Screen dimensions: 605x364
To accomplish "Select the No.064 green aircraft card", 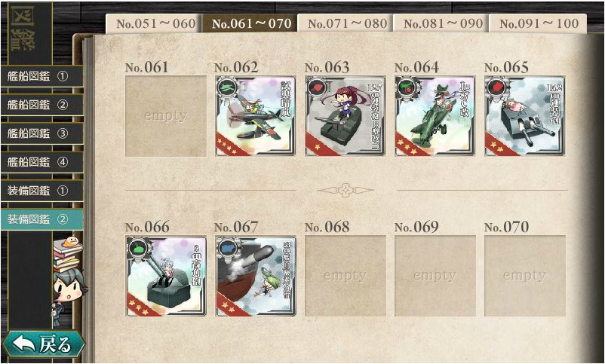I will [435, 115].
